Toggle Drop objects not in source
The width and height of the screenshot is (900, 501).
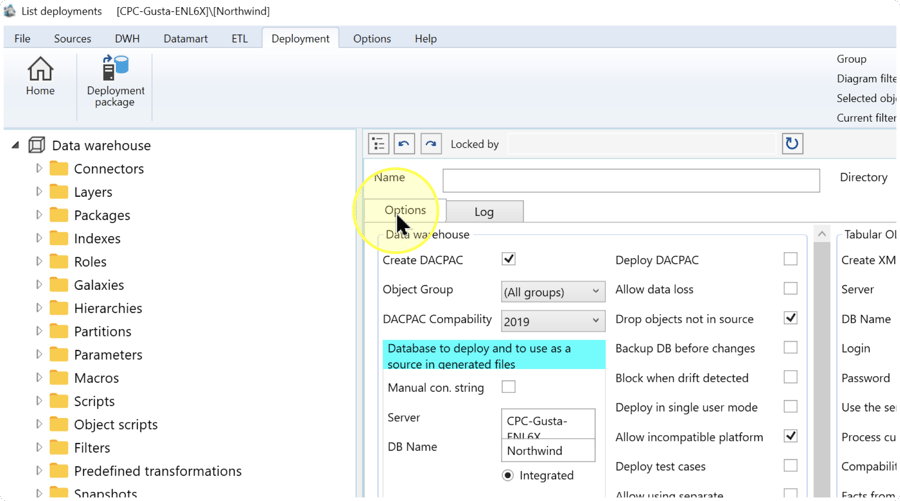point(790,318)
